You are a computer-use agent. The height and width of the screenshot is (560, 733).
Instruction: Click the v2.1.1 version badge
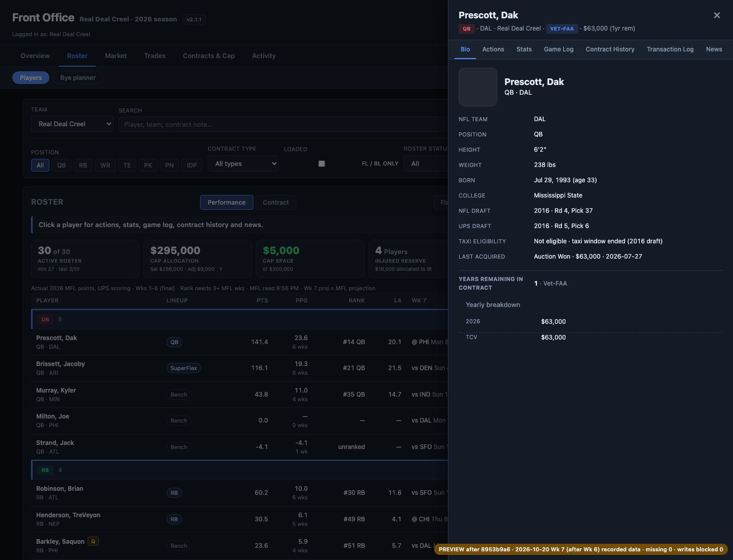click(194, 19)
